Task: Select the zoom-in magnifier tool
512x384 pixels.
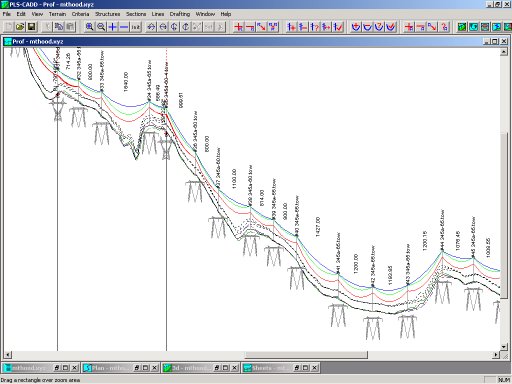Action: click(x=90, y=27)
